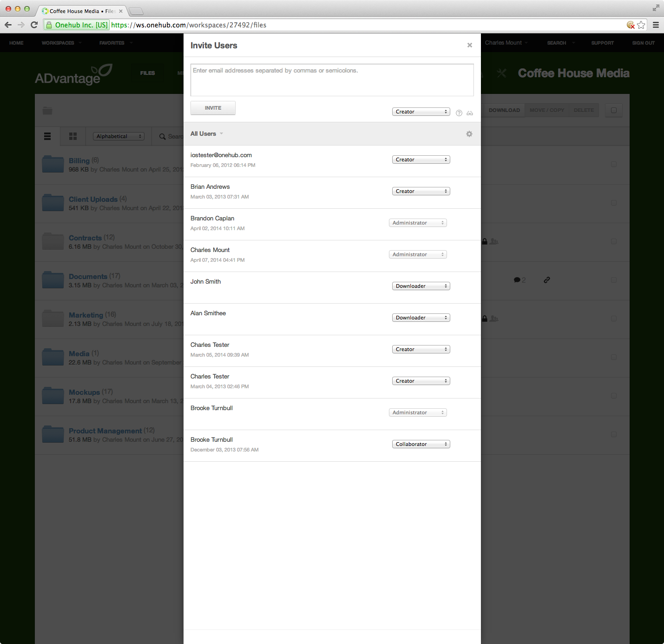664x644 pixels.
Task: Change Brian Andrews' Creator role dropdown
Action: pyautogui.click(x=421, y=191)
